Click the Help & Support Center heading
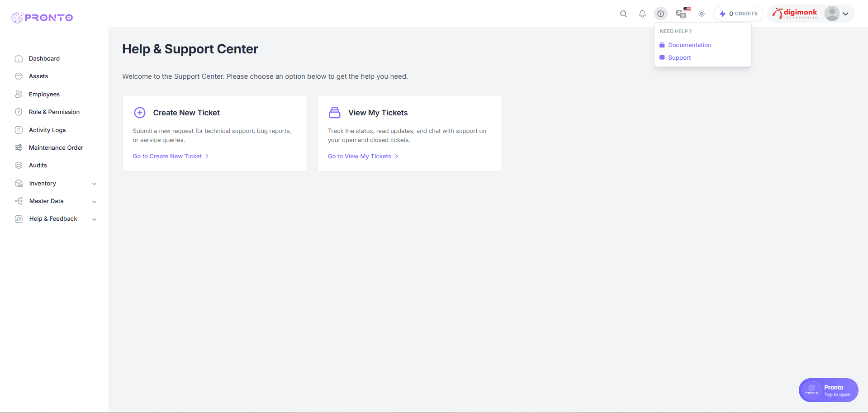The width and height of the screenshot is (868, 413). tap(190, 49)
